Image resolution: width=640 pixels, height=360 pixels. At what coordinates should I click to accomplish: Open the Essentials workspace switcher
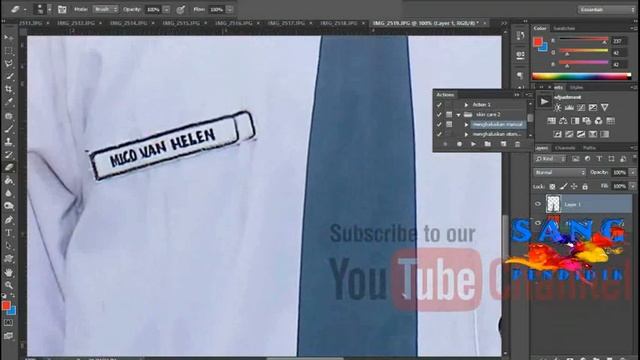pyautogui.click(x=606, y=9)
